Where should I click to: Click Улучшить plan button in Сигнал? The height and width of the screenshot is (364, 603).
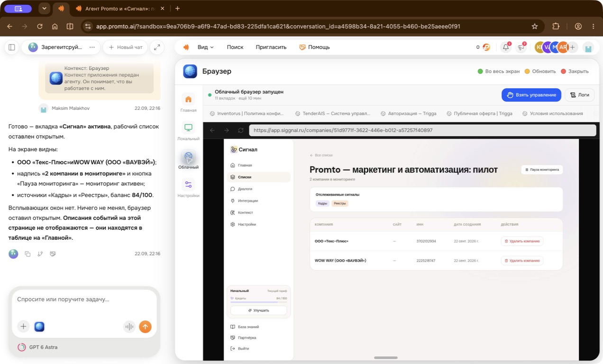(258, 310)
